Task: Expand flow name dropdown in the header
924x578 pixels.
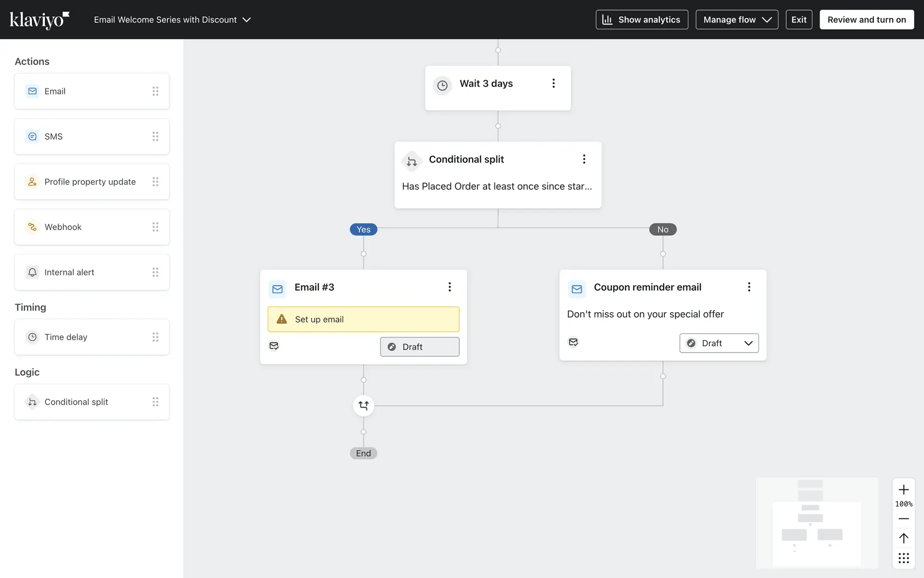Action: point(246,20)
